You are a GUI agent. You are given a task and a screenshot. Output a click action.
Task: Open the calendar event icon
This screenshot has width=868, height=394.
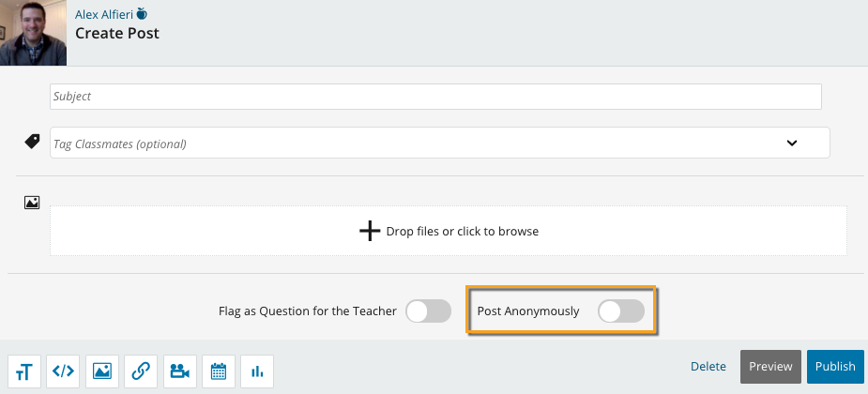point(219,371)
